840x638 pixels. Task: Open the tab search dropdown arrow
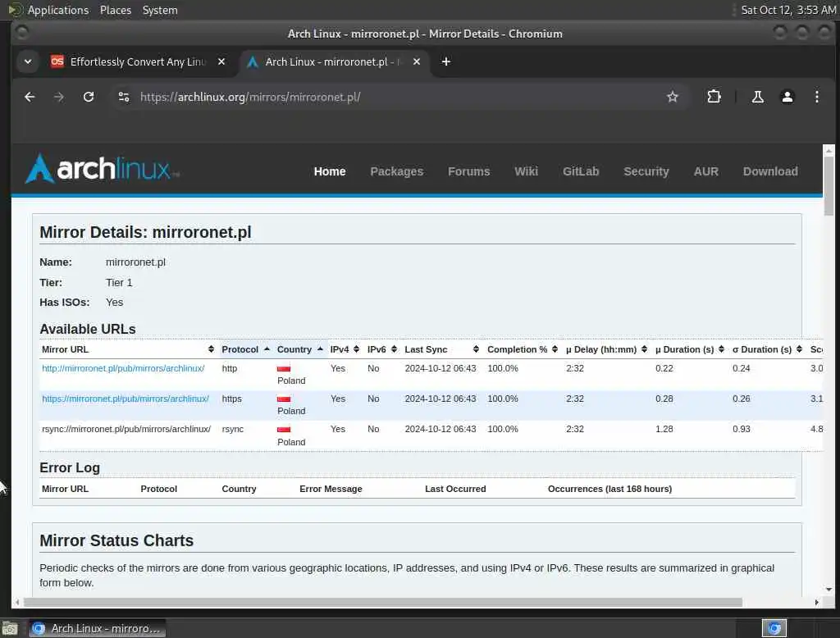[x=28, y=62]
